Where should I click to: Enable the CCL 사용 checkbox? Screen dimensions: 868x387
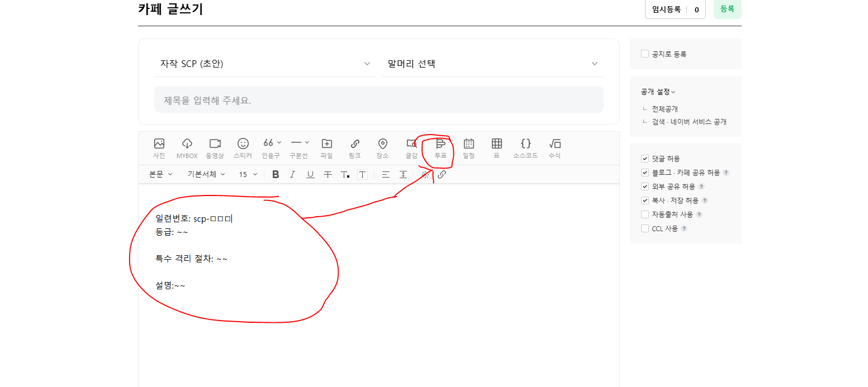pyautogui.click(x=645, y=228)
